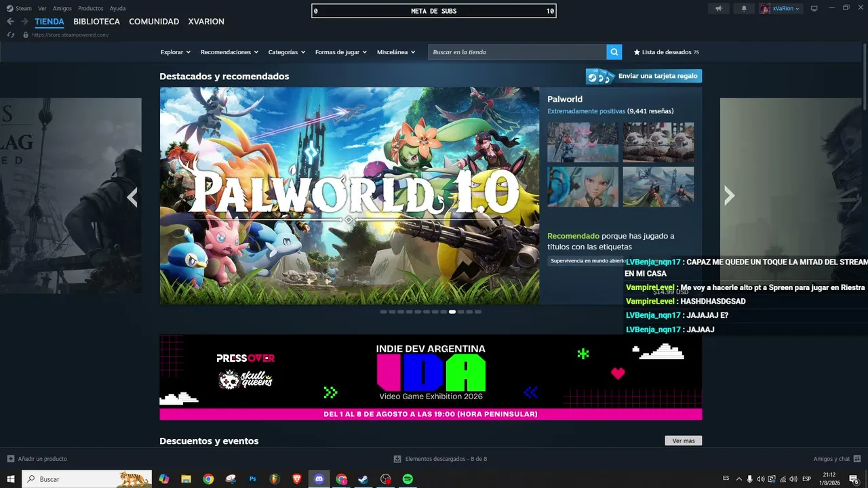Click the wishlist star icon

pyautogui.click(x=637, y=52)
